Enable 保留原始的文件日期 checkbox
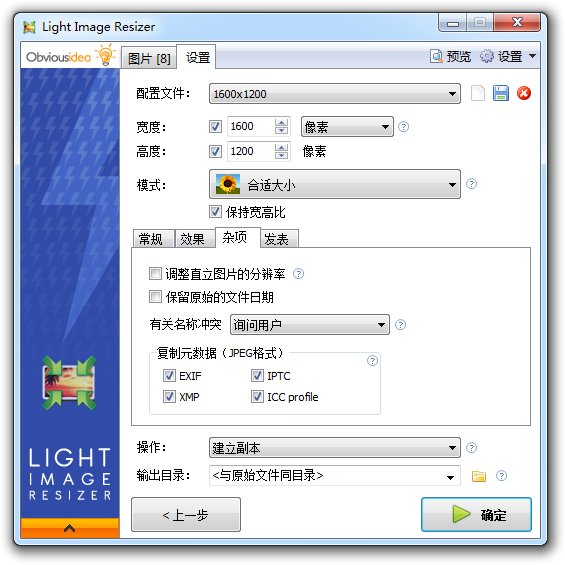 (x=155, y=297)
